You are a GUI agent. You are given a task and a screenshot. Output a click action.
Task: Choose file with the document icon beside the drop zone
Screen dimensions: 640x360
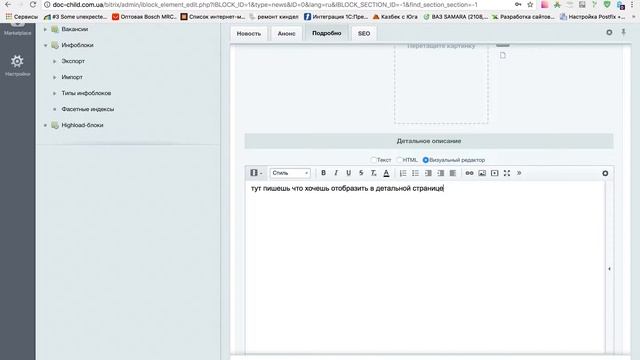click(x=503, y=56)
